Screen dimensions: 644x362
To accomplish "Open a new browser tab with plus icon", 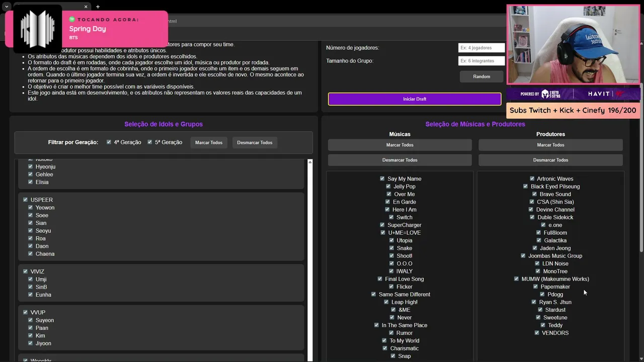I will [x=98, y=7].
